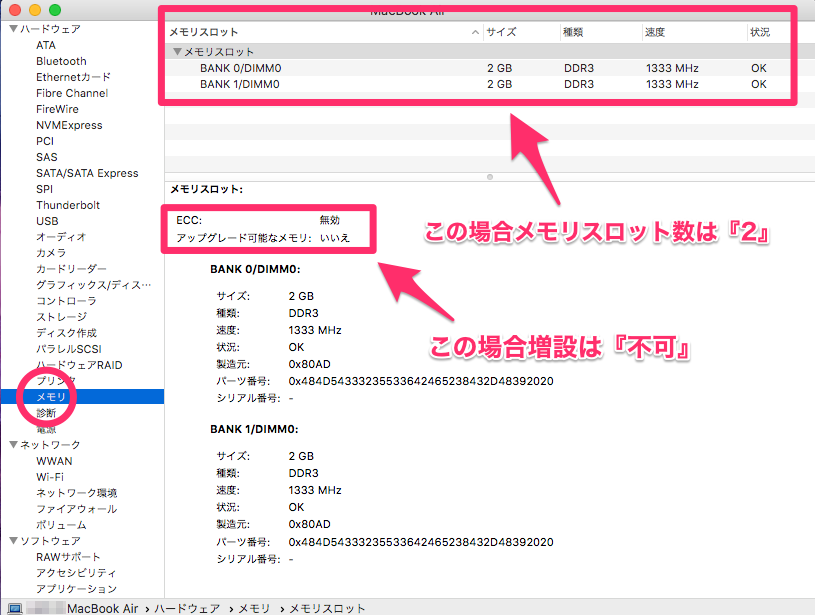
Task: Select ハードウェアRAID in the sidebar
Action: [x=79, y=365]
